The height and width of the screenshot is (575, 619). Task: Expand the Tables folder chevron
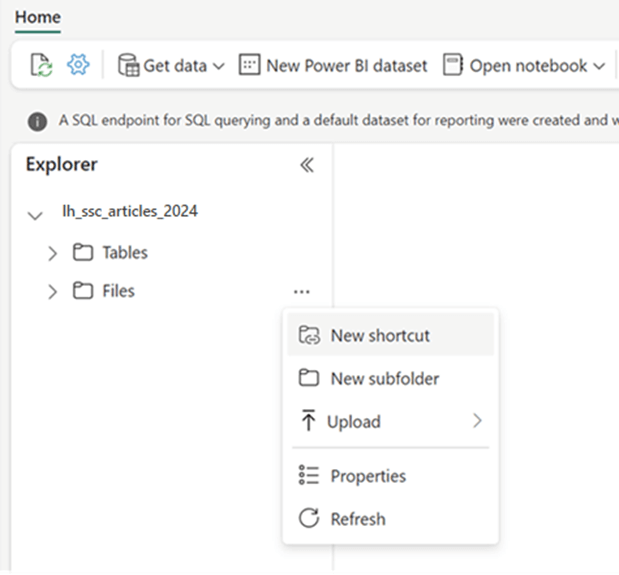tap(53, 254)
